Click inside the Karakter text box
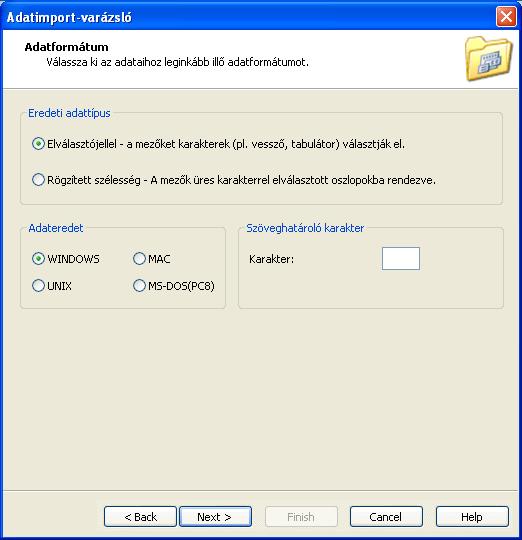Image resolution: width=522 pixels, height=540 pixels. pos(401,259)
